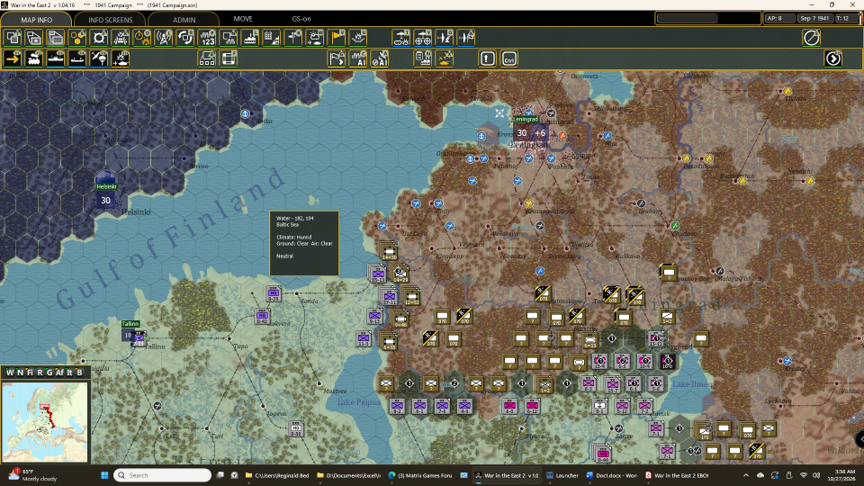Click the yellow plane over tank icon

[x=445, y=58]
